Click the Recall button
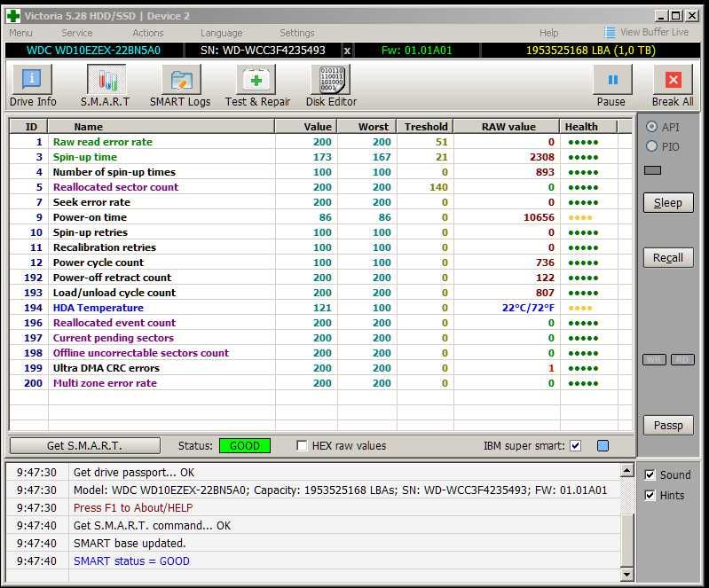Image resolution: width=709 pixels, height=588 pixels. tap(668, 257)
